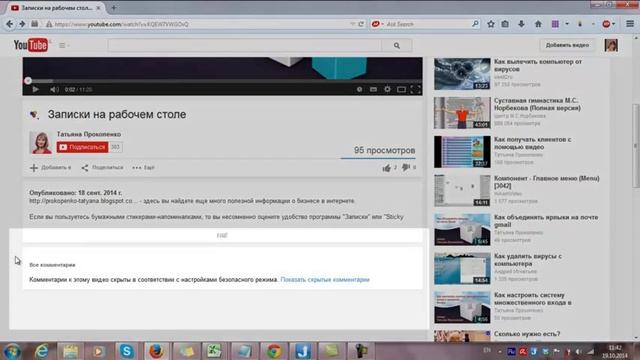640x360 pixels.
Task: Open the Firefox hamburger menu
Action: (x=630, y=24)
